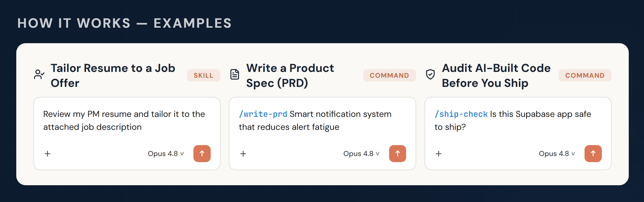
Task: Click the /ship-check command text
Action: click(x=461, y=114)
